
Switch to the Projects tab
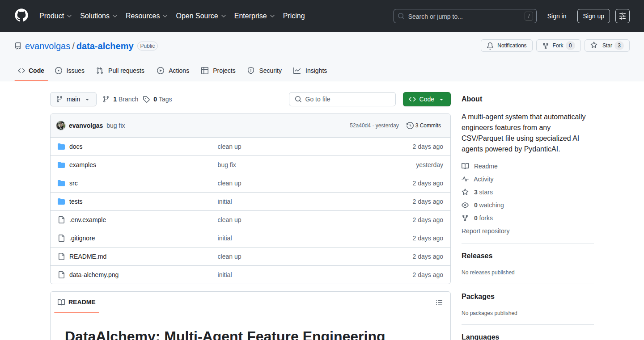(x=218, y=71)
